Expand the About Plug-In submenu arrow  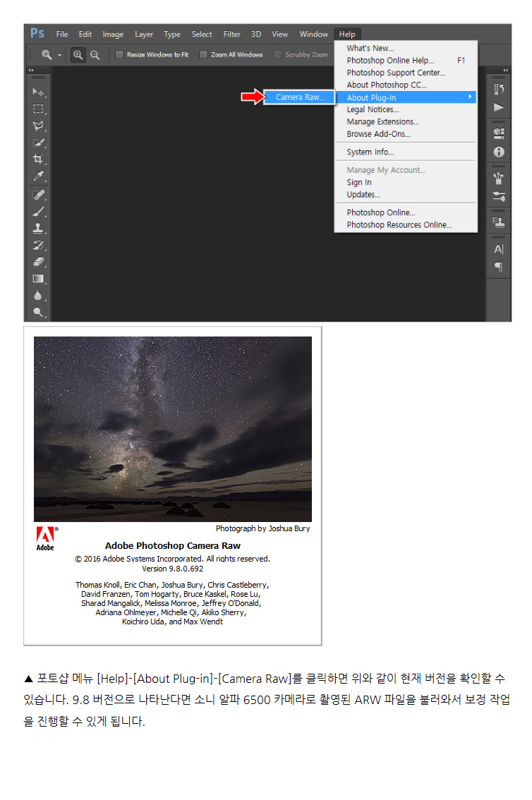pyautogui.click(x=470, y=97)
